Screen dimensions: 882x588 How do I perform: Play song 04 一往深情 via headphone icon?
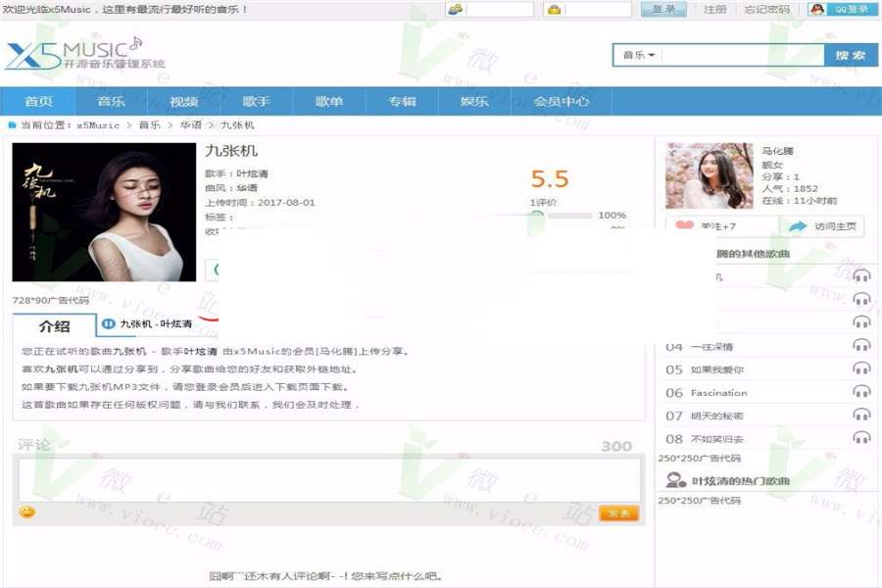(861, 345)
